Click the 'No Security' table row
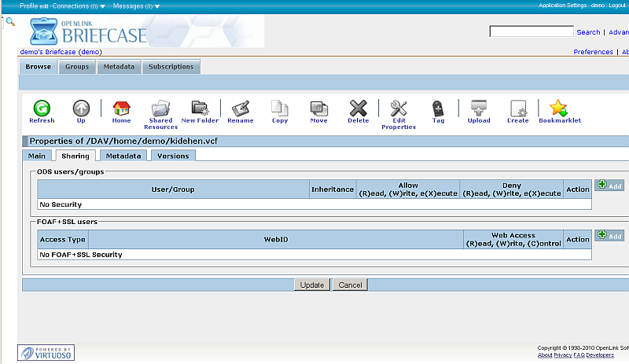This screenshot has height=364, width=629. (314, 204)
